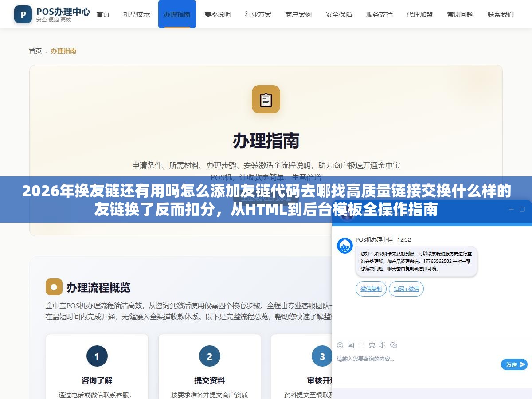Open 常见问题 page

coord(460,14)
